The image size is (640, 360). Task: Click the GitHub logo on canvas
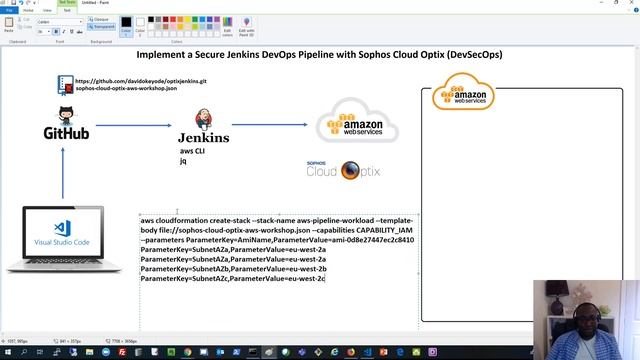coord(66,123)
